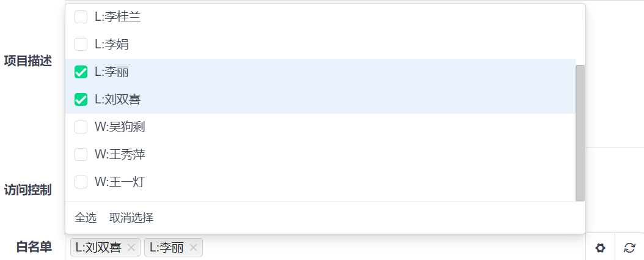
Task: Click 全选 to select all
Action: pyautogui.click(x=86, y=218)
